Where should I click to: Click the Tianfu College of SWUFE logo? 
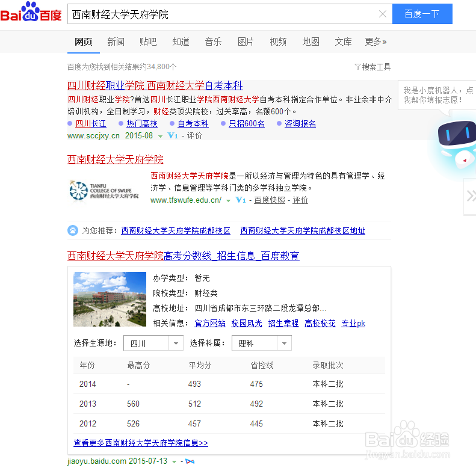click(104, 191)
